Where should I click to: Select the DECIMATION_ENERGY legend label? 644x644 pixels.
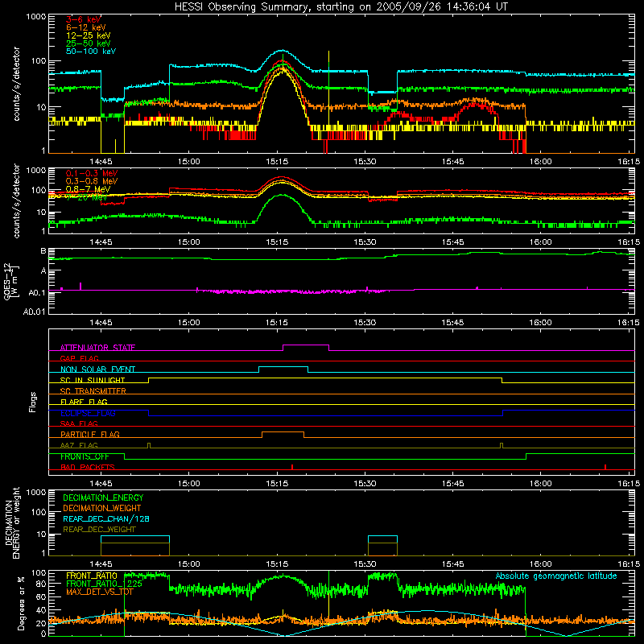pyautogui.click(x=103, y=497)
